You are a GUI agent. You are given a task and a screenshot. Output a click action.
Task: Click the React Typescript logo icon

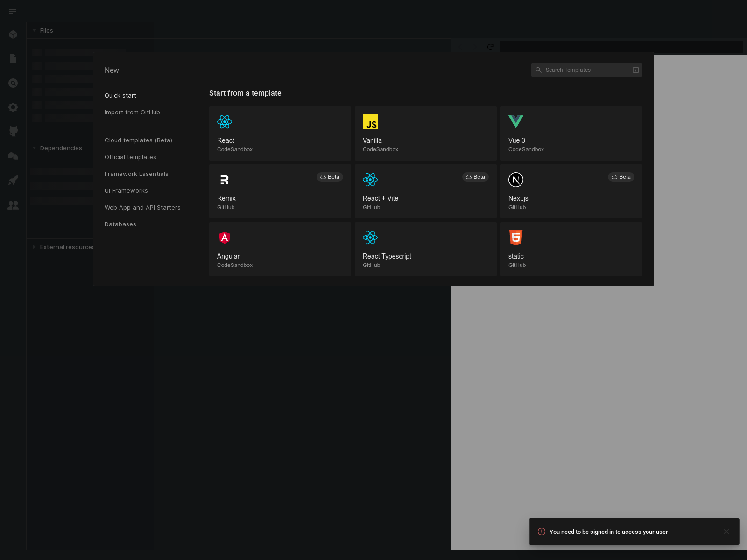point(370,238)
